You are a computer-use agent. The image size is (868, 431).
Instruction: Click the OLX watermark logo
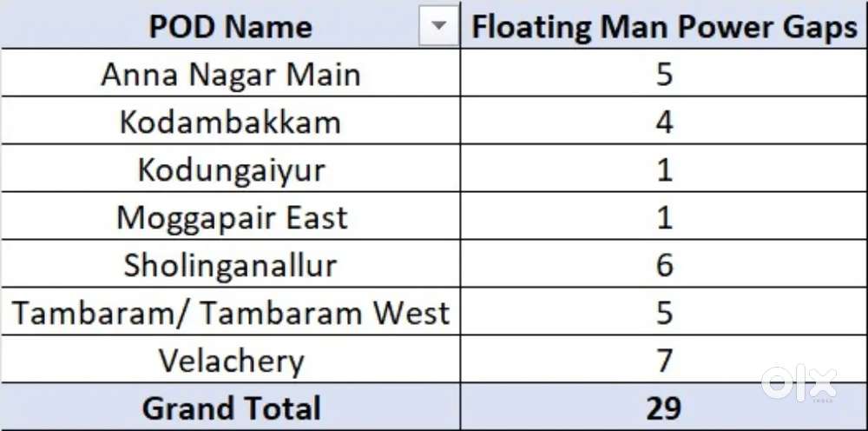point(799,383)
